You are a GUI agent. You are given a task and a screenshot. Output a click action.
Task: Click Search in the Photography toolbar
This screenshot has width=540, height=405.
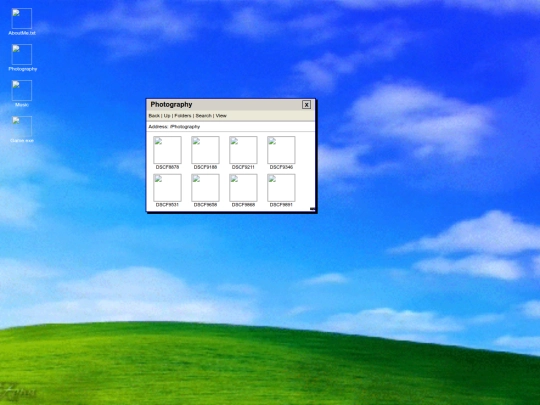[204, 116]
